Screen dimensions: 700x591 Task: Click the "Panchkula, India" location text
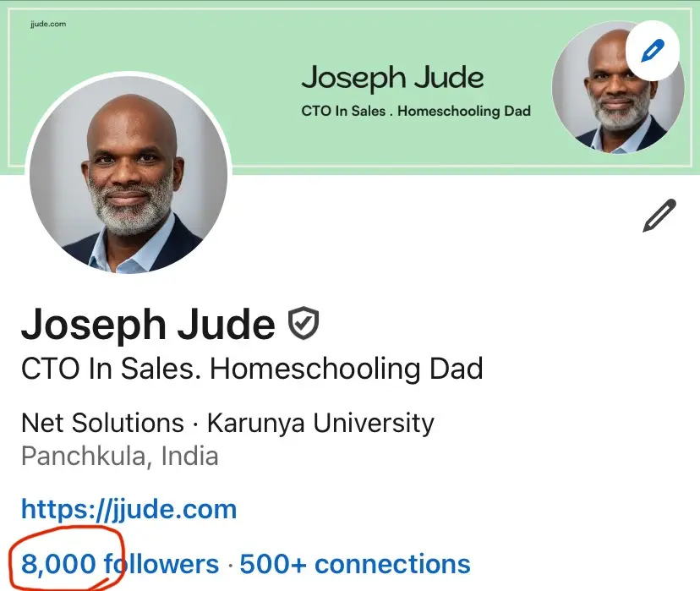point(119,457)
